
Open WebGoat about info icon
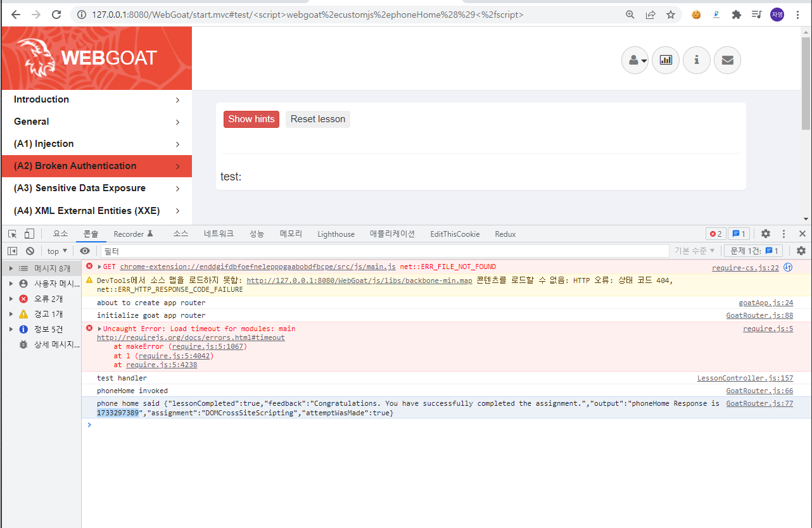[697, 60]
